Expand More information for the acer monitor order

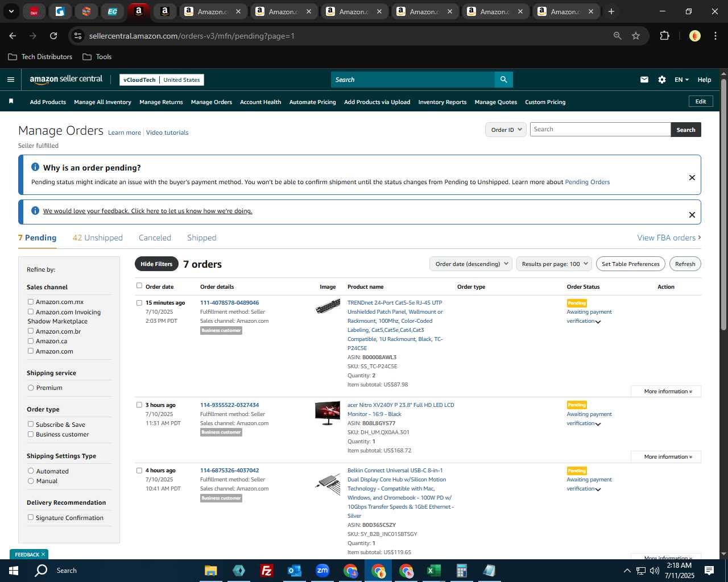click(x=666, y=457)
